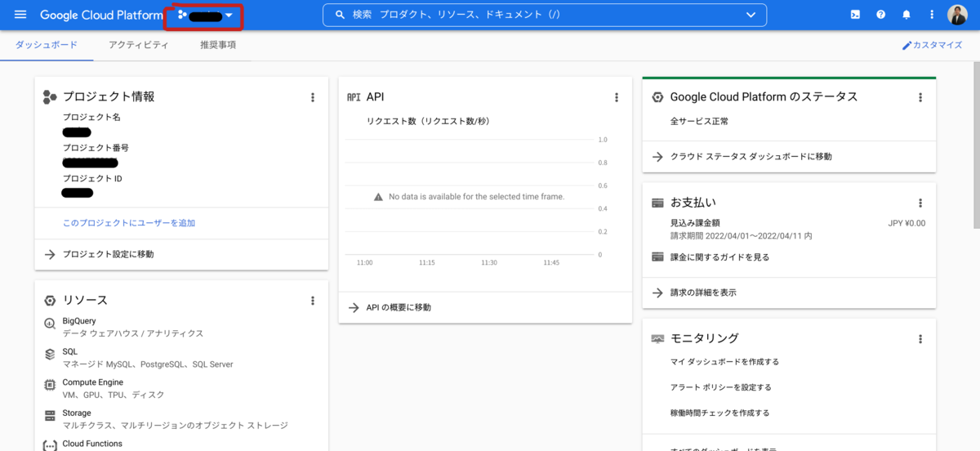980x451 pixels.
Task: Click the search products and resources field
Action: [546, 15]
